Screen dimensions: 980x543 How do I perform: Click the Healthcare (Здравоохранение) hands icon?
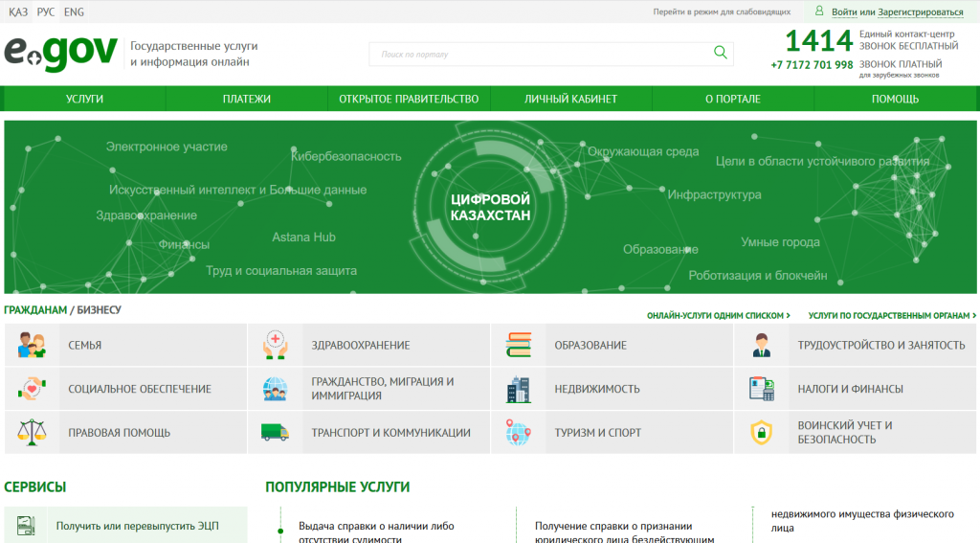pyautogui.click(x=275, y=345)
